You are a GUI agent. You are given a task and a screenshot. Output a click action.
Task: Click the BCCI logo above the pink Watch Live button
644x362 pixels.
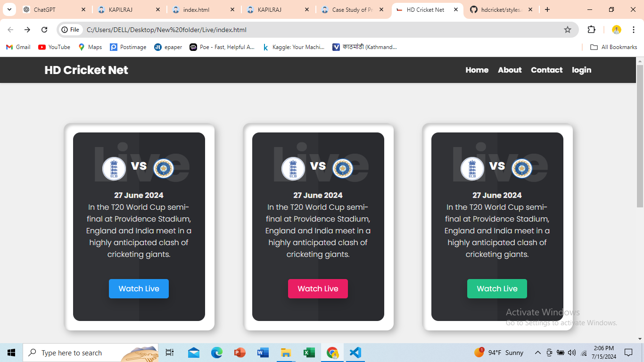(343, 169)
